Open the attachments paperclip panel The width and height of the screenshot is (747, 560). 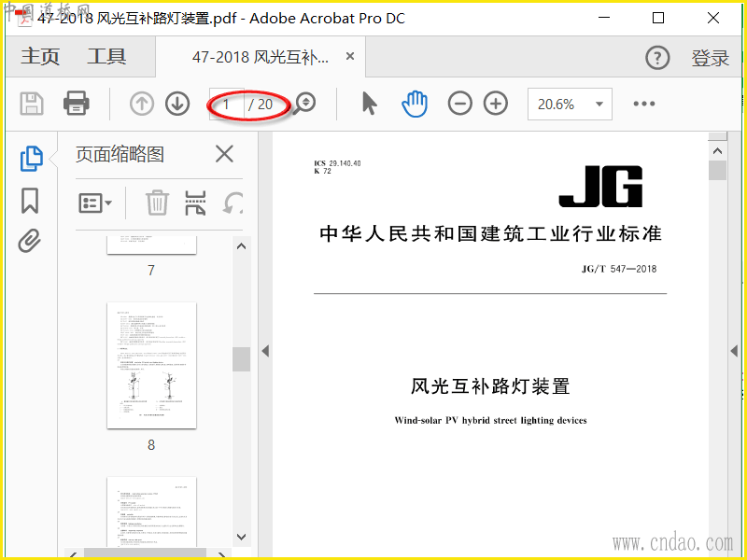(x=30, y=241)
